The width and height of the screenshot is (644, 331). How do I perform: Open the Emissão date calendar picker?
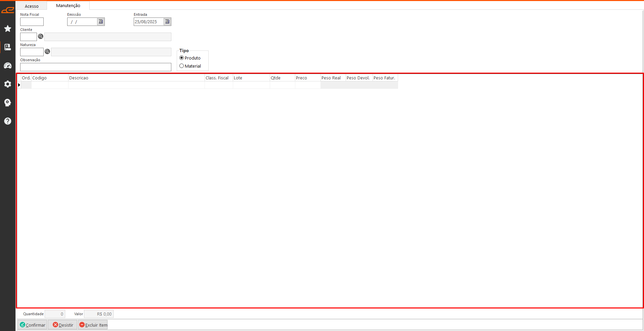click(100, 22)
